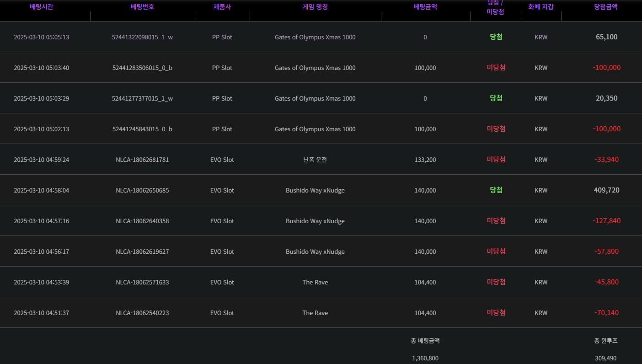Click winning amount 409,720
The height and width of the screenshot is (364, 642).
[x=606, y=190]
